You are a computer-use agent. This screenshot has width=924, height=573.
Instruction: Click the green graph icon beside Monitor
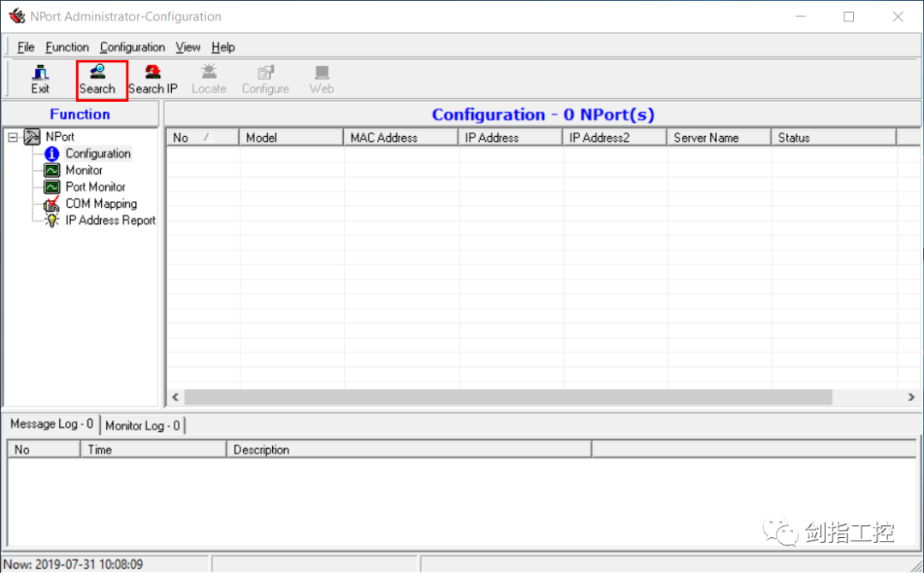pyautogui.click(x=52, y=170)
